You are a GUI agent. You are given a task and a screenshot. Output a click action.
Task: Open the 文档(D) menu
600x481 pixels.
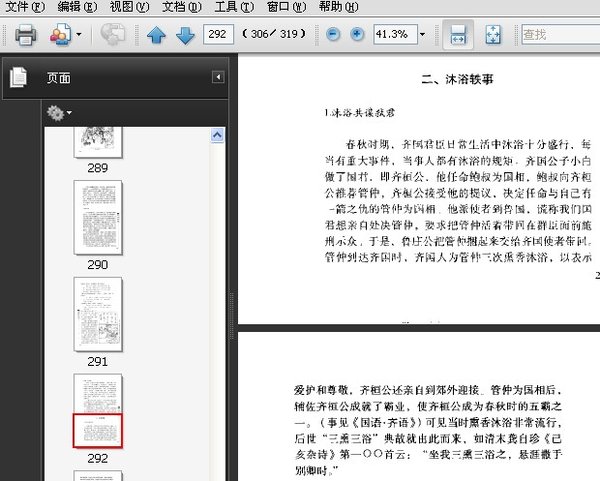click(x=181, y=7)
